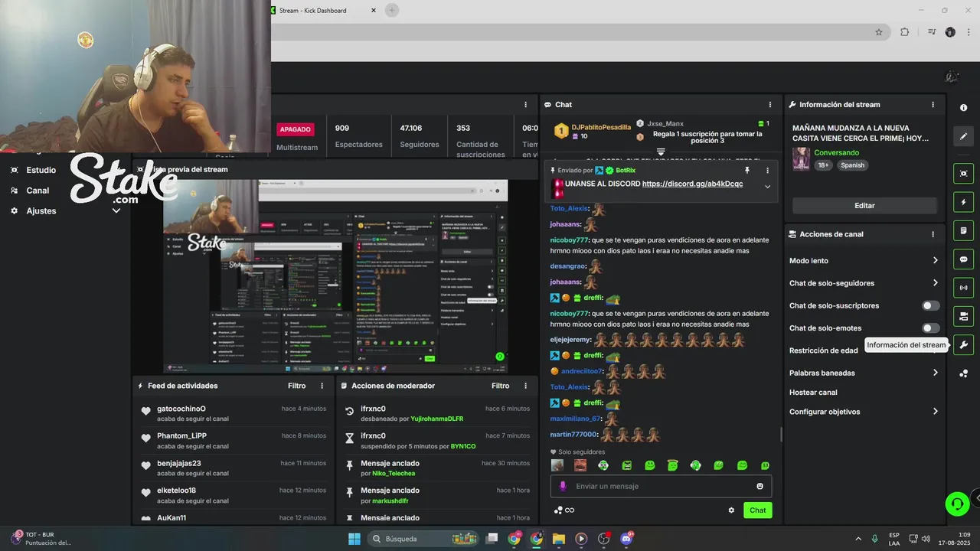Image resolution: width=980 pixels, height=551 pixels.
Task: Insert the halo green emote
Action: pos(672,465)
